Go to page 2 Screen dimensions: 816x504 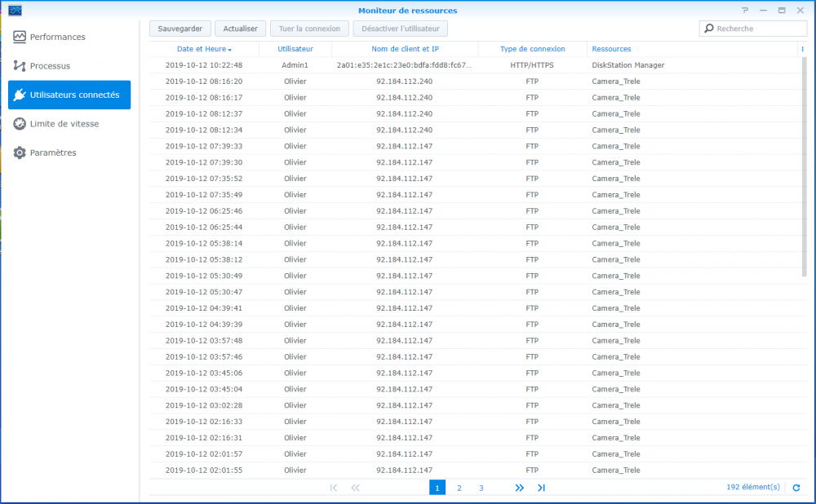(459, 488)
